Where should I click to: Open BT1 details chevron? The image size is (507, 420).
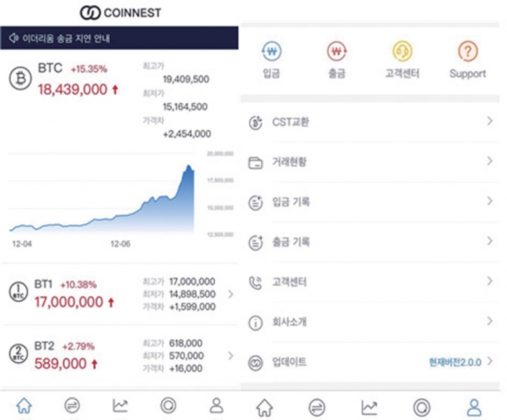click(x=231, y=294)
